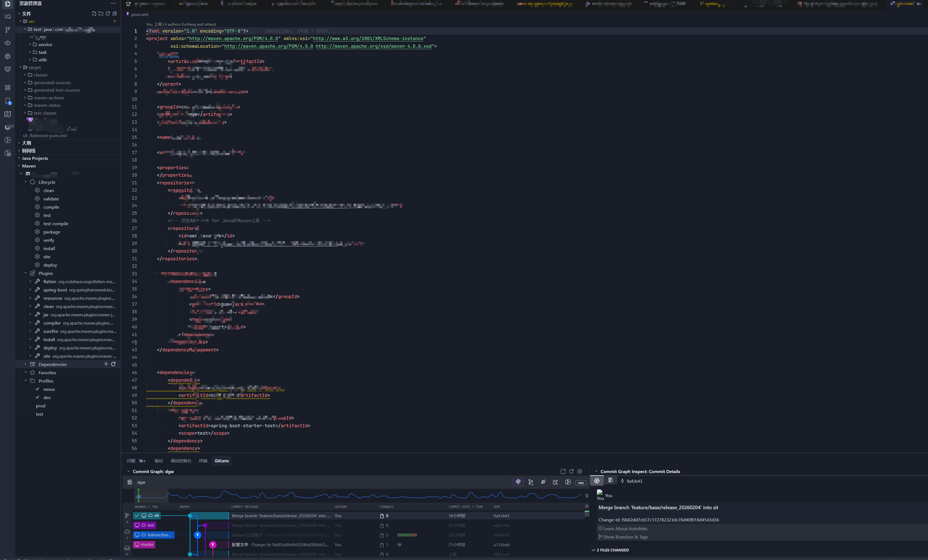The width and height of the screenshot is (928, 560).
Task: Collapse all folders in explorer header
Action: [115, 14]
